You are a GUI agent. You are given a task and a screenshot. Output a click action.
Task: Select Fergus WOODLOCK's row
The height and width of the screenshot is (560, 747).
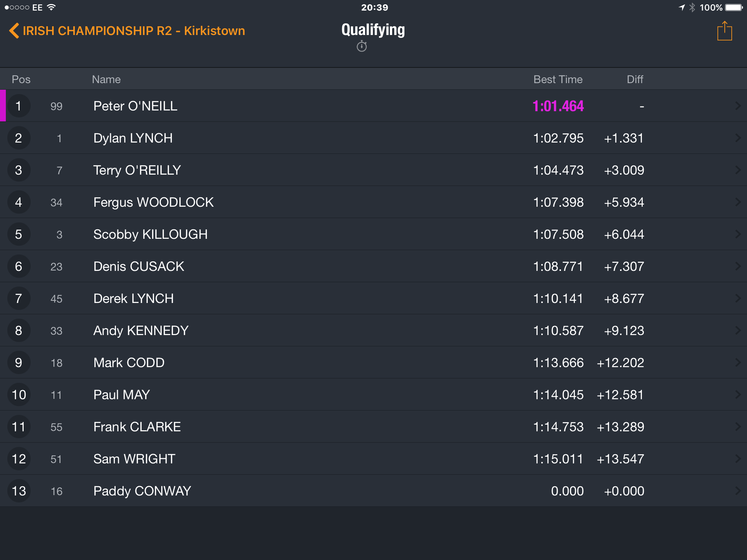coord(373,202)
